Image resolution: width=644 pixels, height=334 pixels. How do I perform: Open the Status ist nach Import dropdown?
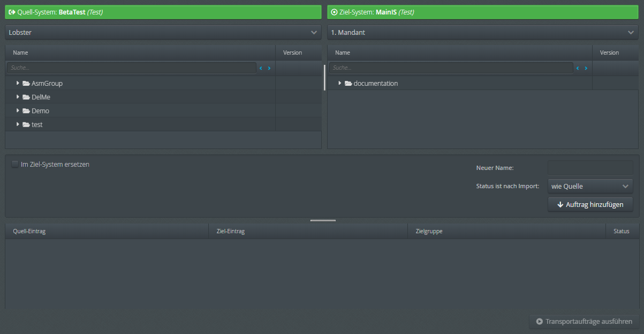coord(590,186)
